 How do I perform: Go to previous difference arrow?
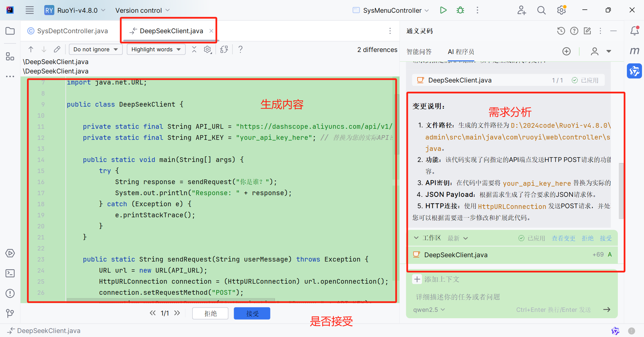pyautogui.click(x=31, y=49)
